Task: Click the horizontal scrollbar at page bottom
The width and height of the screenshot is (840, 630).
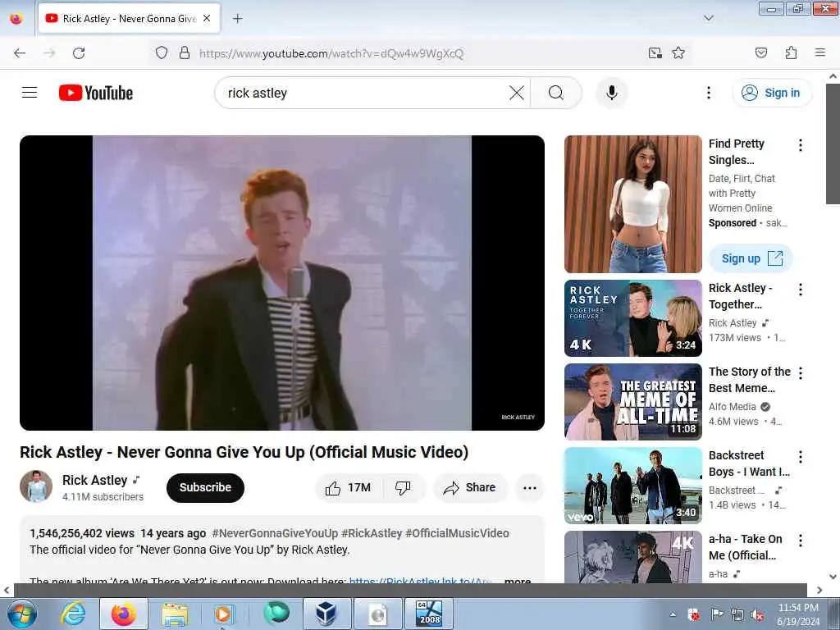Action: pos(410,590)
